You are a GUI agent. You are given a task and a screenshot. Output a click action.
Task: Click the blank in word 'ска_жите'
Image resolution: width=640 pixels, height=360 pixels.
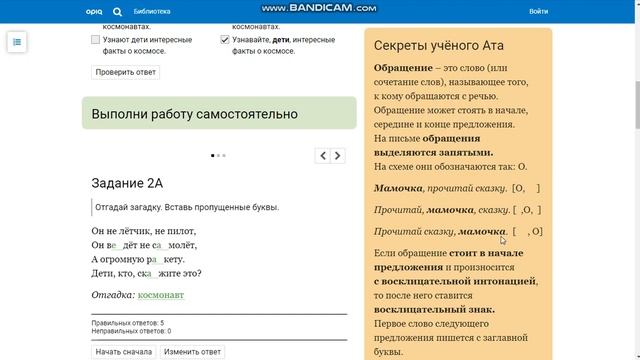tap(152, 273)
